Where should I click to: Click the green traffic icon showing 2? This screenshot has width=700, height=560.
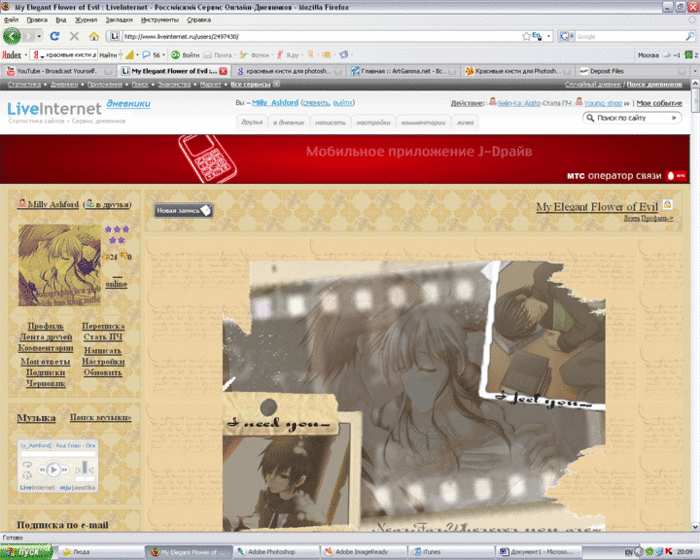point(691,55)
